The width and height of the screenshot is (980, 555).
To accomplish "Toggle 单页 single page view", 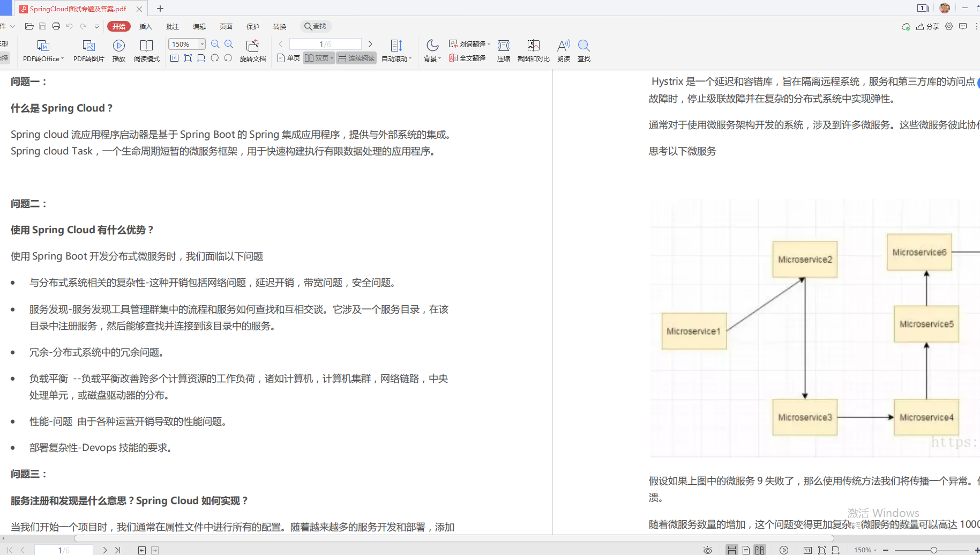I will click(289, 58).
